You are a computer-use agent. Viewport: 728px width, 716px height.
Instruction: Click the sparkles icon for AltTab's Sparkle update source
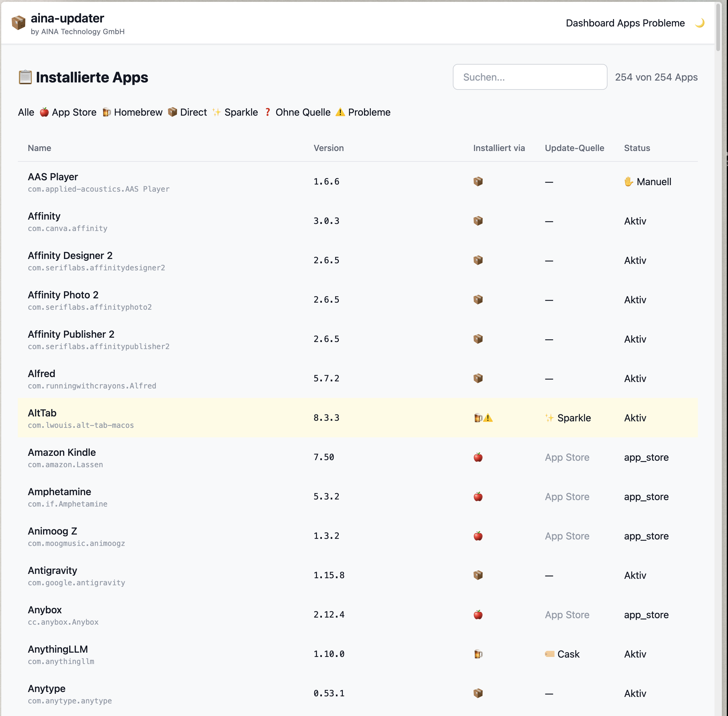[x=550, y=418]
